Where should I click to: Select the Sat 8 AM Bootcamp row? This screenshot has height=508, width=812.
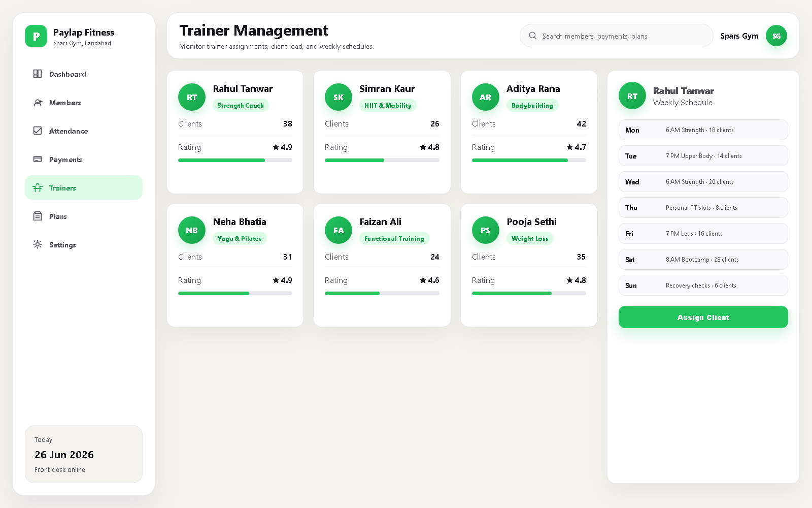(x=703, y=259)
